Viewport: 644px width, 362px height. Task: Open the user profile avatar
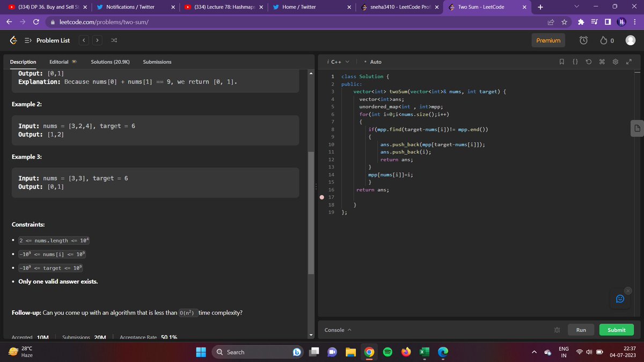point(630,40)
